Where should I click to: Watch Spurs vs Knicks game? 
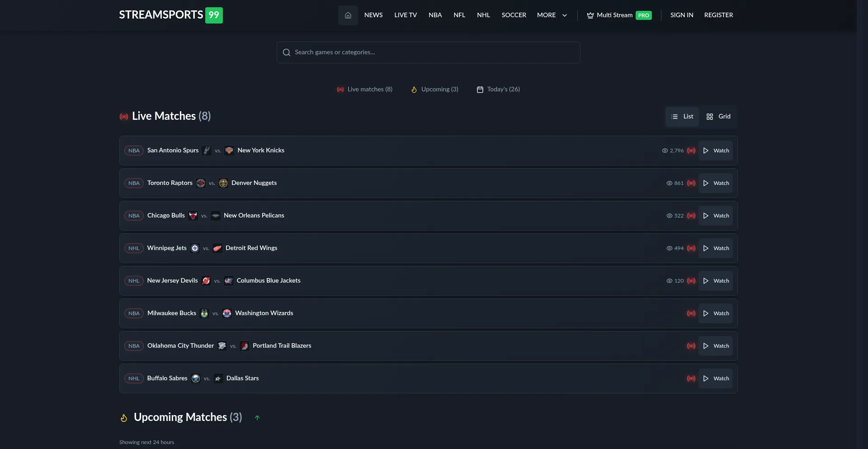point(716,151)
